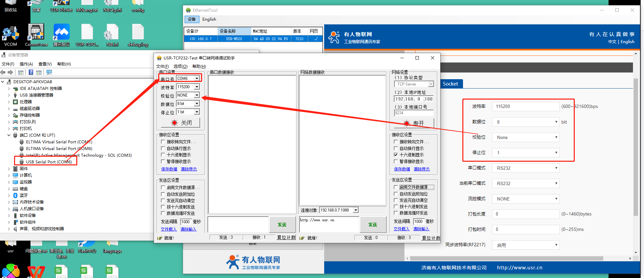Viewport: 644px width, 278px height.
Task: Click the 有人物联网 logo in the blue header
Action: [334, 37]
